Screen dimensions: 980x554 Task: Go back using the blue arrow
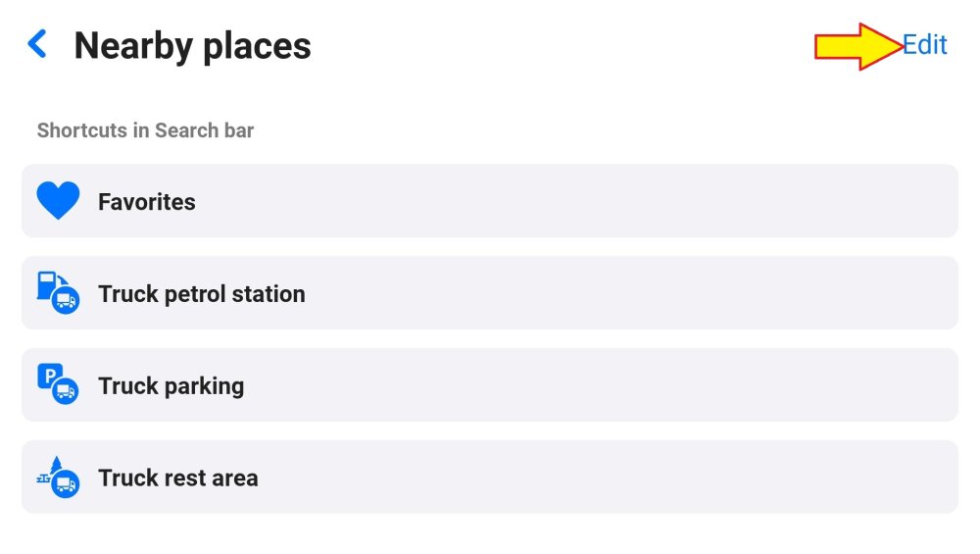pos(37,44)
